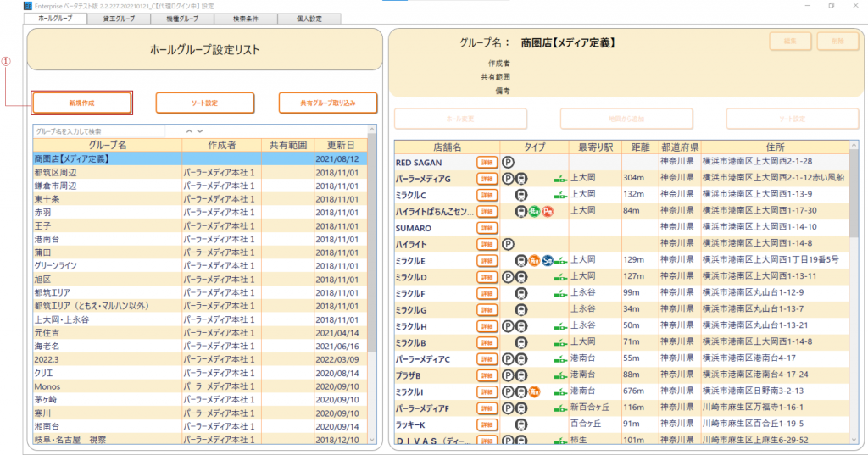Click the 地図から追加 button
The image size is (868, 455).
click(626, 119)
